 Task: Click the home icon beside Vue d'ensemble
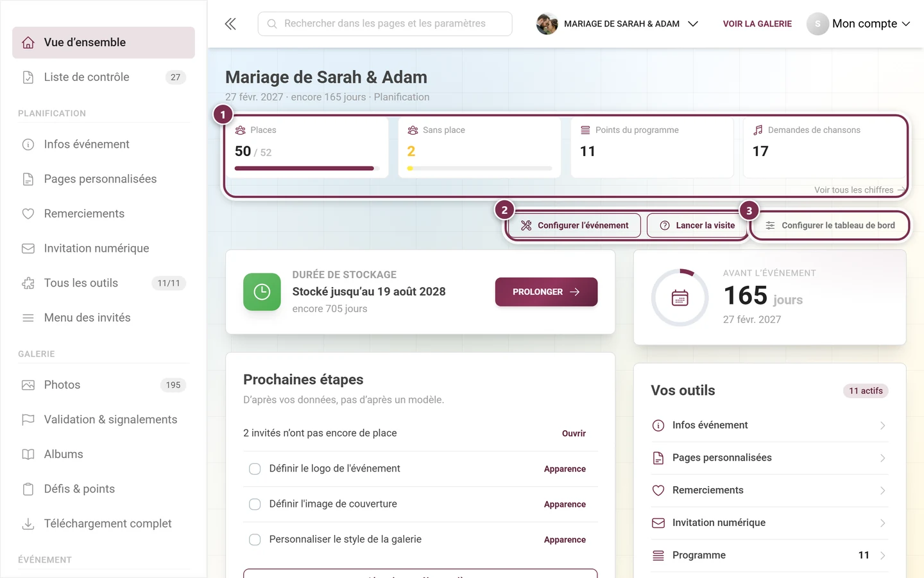pos(28,42)
